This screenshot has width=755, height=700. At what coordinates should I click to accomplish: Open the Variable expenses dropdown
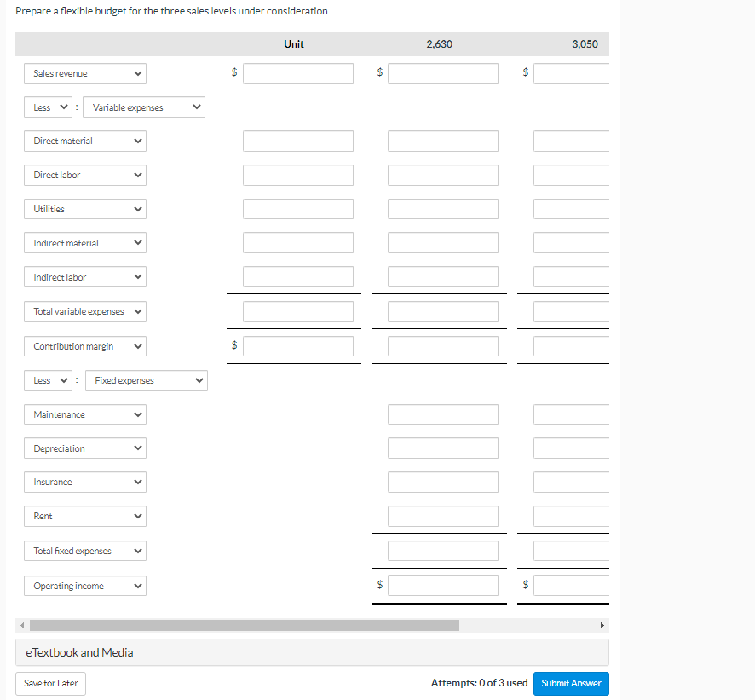point(144,107)
